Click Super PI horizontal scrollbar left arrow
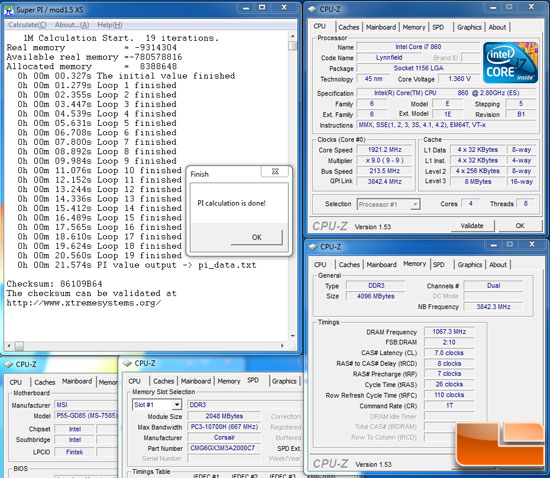This screenshot has height=478, width=550. pyautogui.click(x=9, y=346)
